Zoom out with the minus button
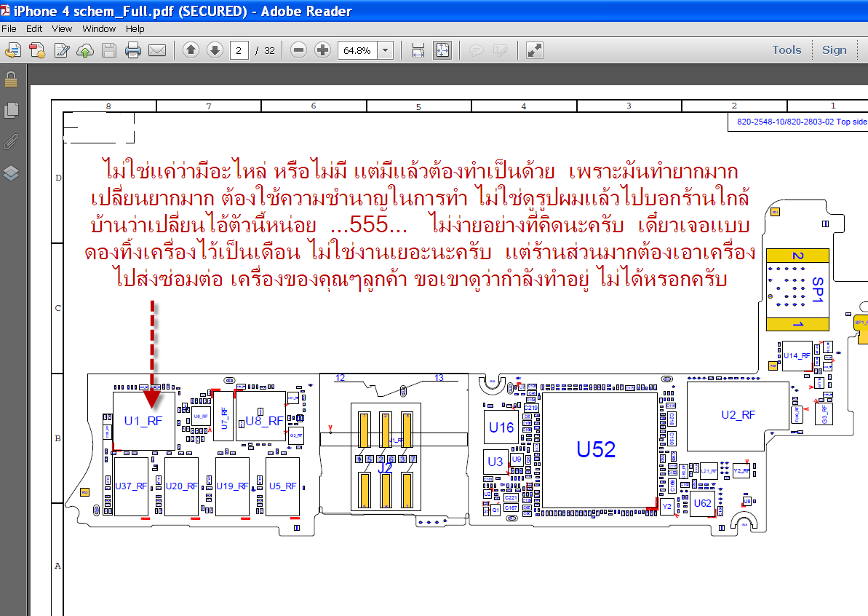Viewport: 868px width, 616px height. [298, 50]
